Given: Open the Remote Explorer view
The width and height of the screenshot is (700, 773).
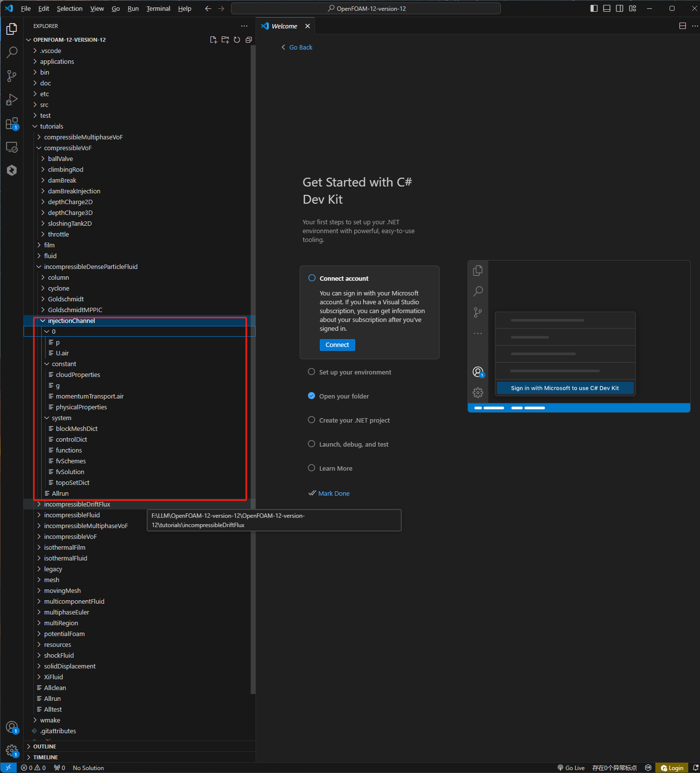Looking at the screenshot, I should pyautogui.click(x=12, y=147).
